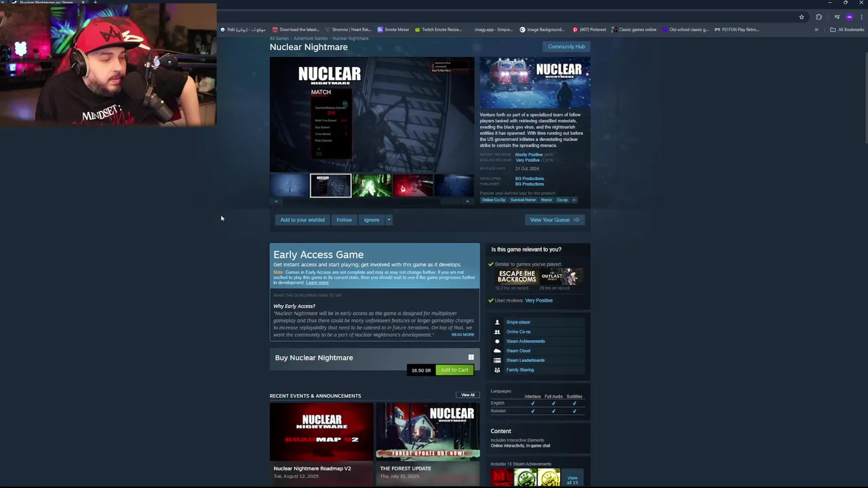868x488 pixels.
Task: Open the Very Positive English reviews link
Action: click(528, 160)
